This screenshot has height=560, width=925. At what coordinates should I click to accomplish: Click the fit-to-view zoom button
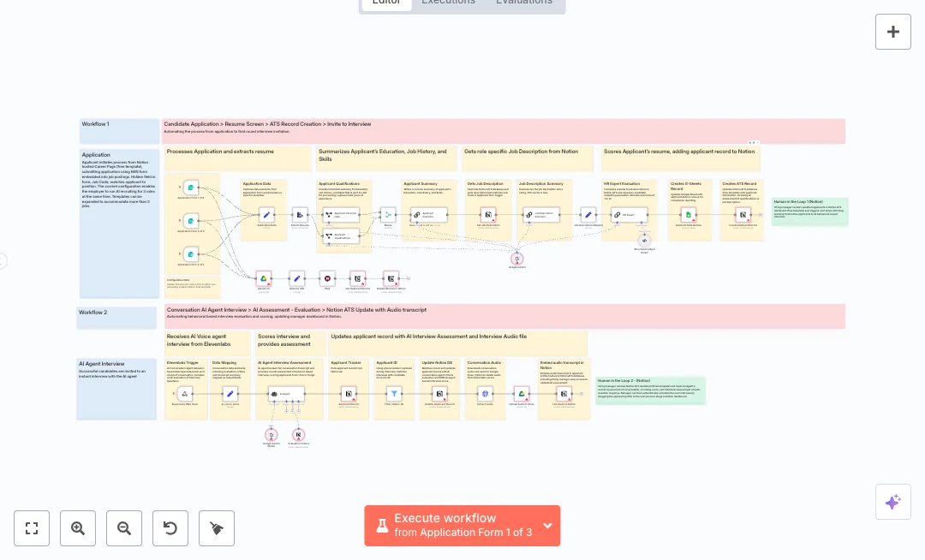click(32, 528)
